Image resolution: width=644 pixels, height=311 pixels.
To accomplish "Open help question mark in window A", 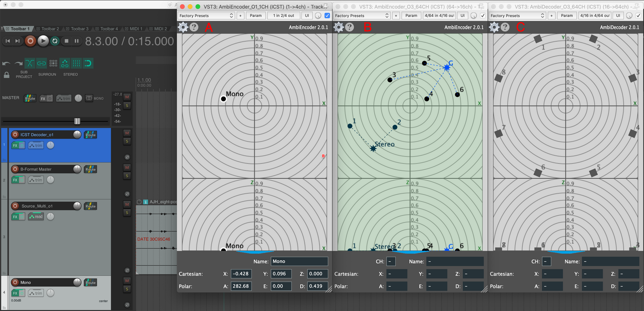I will (x=194, y=27).
